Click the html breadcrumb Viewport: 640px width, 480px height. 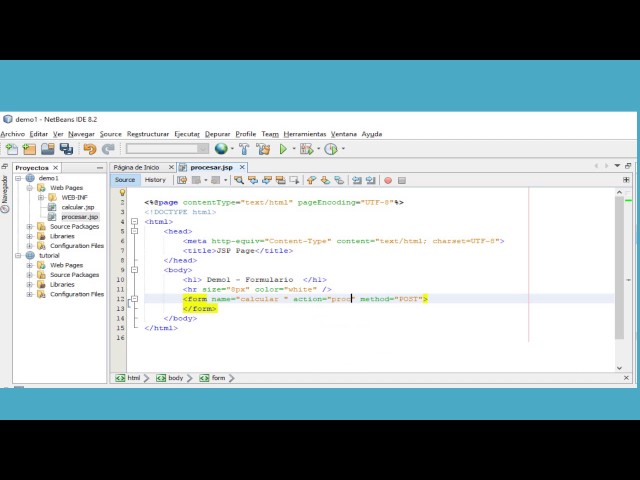[x=128, y=378]
